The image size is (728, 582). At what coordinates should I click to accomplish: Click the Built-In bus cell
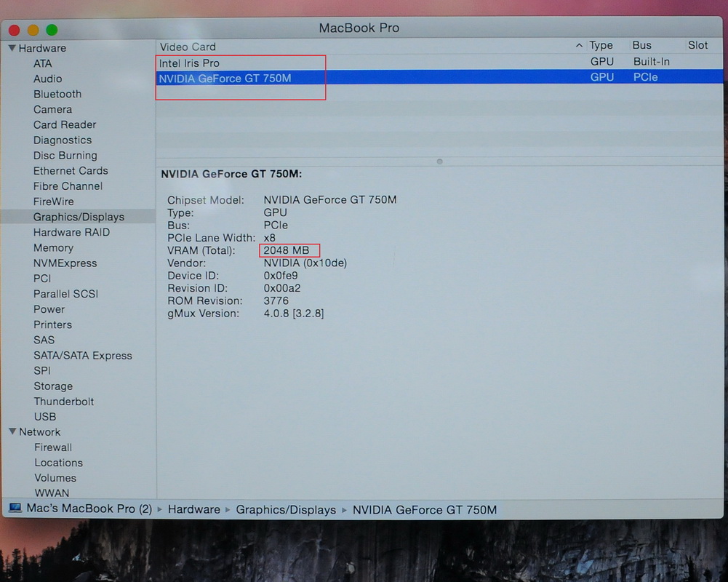[652, 62]
